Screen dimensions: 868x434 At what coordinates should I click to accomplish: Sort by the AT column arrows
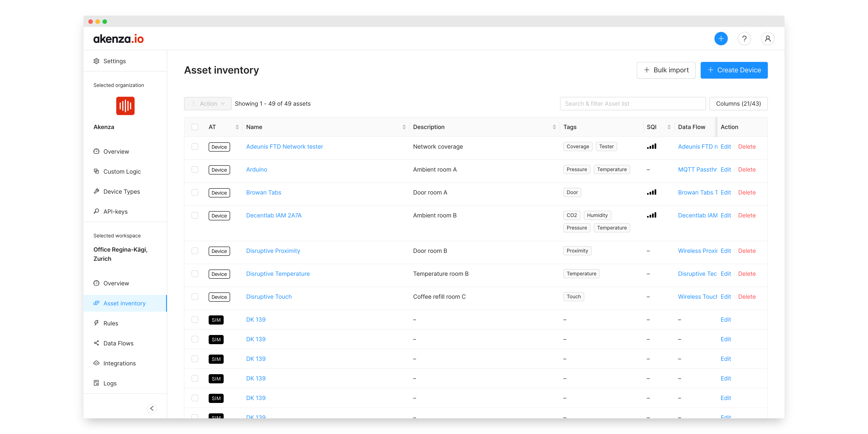237,127
